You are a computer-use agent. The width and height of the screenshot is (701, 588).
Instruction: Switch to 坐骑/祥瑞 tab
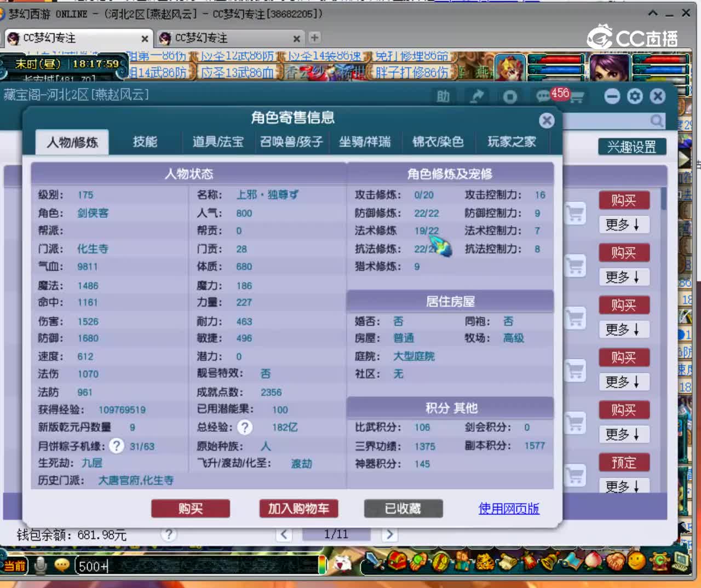click(365, 142)
